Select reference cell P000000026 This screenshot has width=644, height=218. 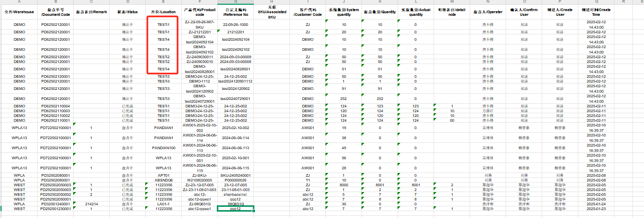pos(236,180)
